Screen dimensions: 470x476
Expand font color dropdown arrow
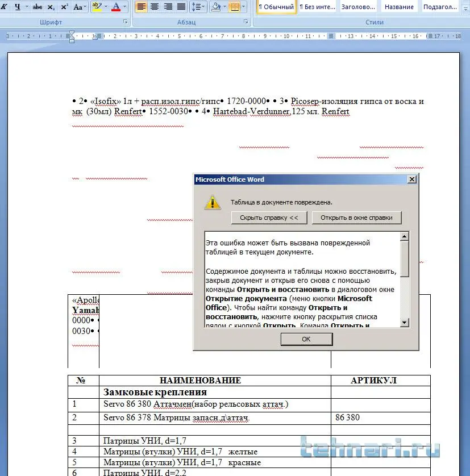124,6
